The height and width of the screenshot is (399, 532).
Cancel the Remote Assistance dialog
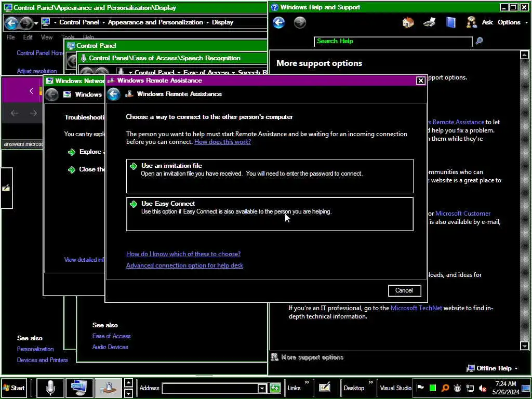[x=404, y=290]
